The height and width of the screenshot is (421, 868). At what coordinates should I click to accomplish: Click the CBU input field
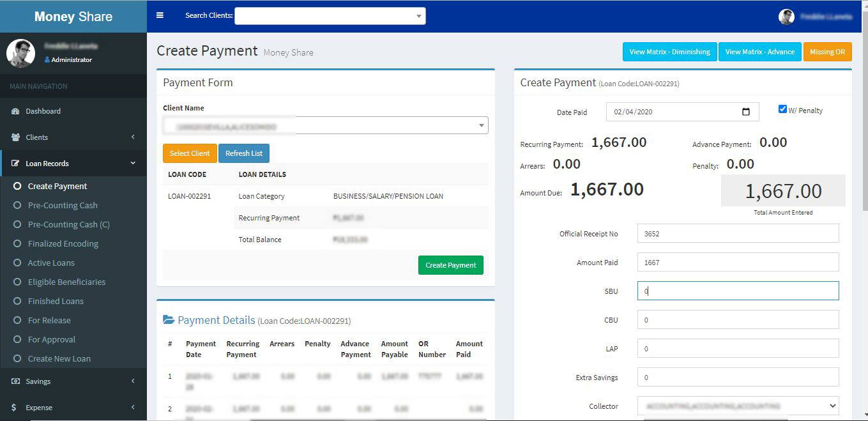tap(738, 319)
